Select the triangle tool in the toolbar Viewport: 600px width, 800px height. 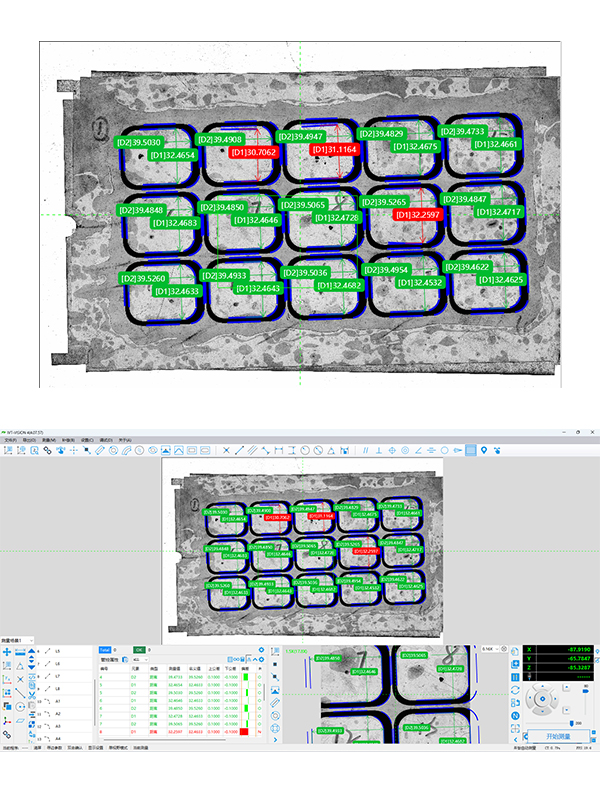point(331,451)
